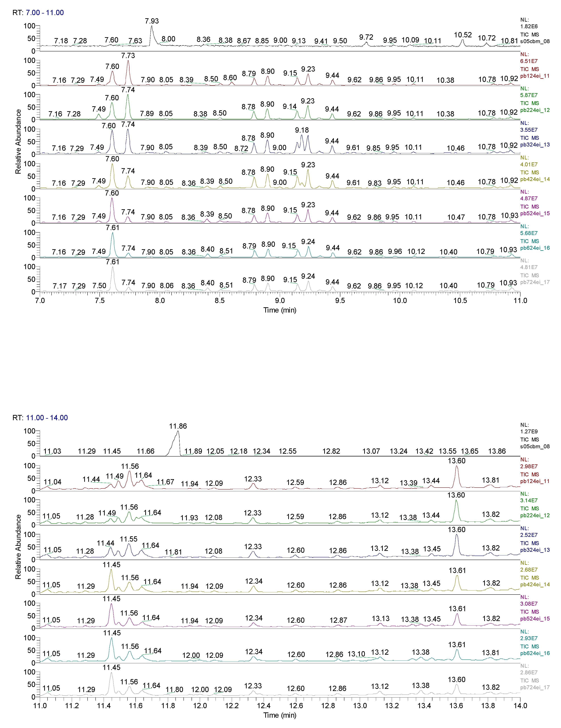Viewport: 561px width, 728px height.
Task: Click the NL value 4.01E7
Action: pyautogui.click(x=529, y=164)
